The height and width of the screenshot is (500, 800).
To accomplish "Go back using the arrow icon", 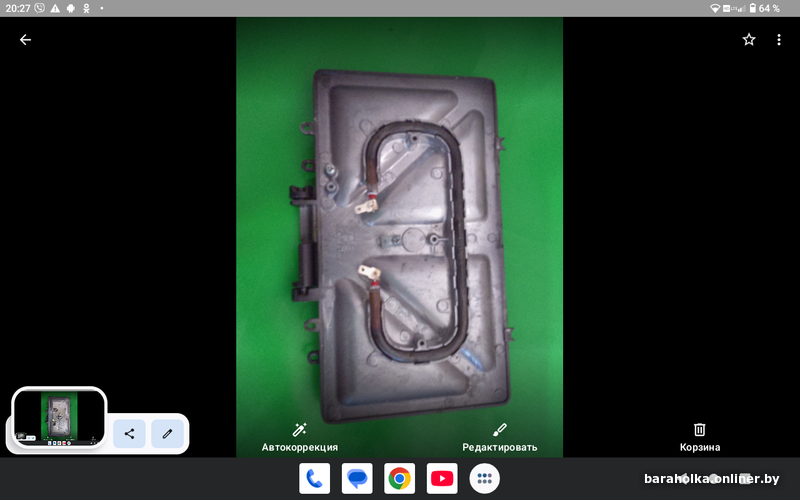I will 25,40.
